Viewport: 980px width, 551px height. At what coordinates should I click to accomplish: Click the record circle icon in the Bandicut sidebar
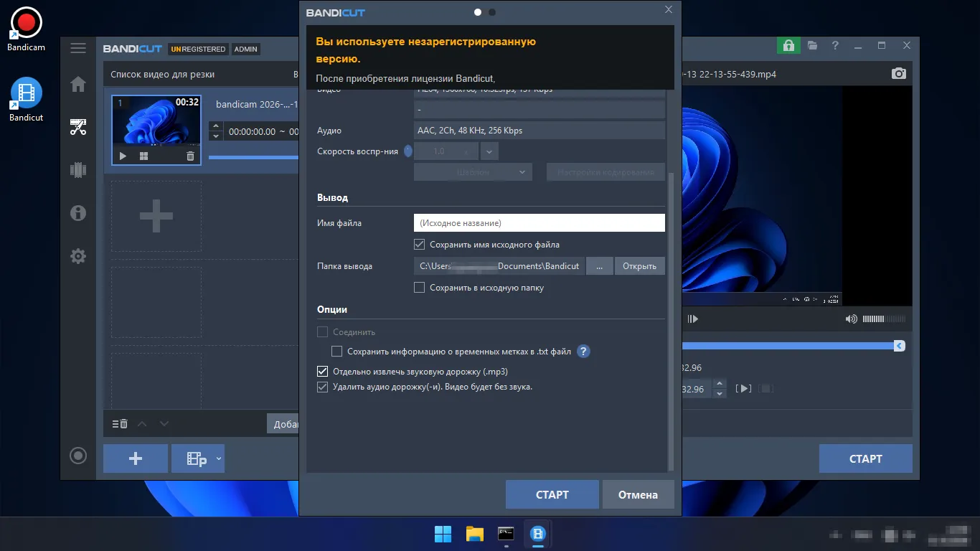tap(78, 456)
